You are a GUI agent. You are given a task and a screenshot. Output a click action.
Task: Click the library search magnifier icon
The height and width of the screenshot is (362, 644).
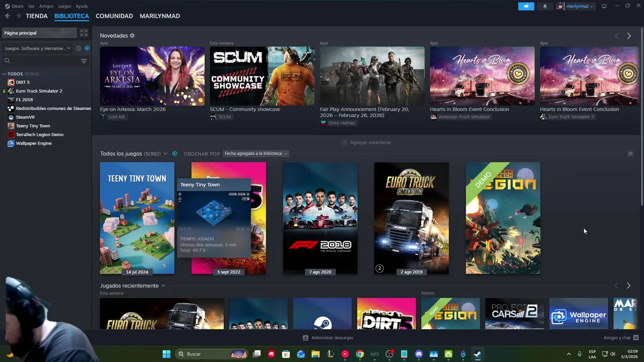coord(7,61)
